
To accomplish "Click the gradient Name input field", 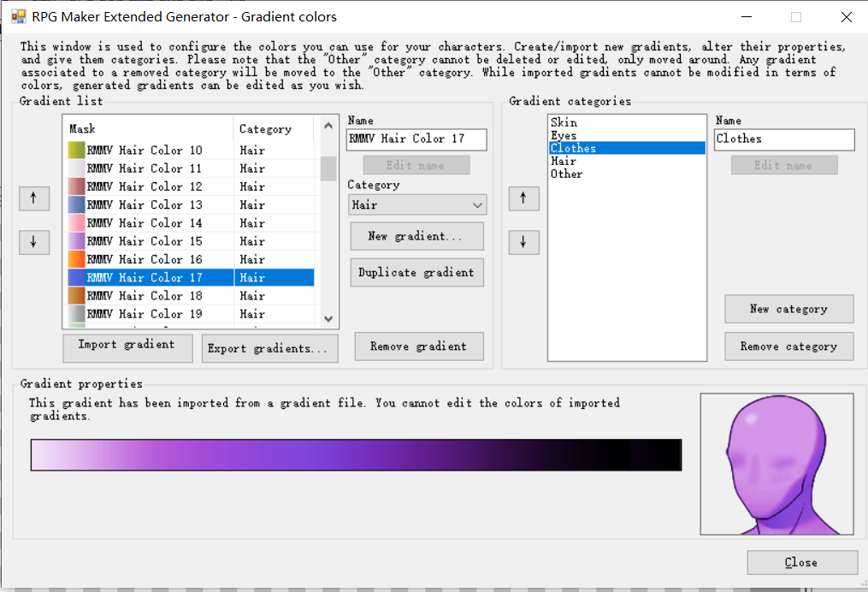I will [x=416, y=139].
